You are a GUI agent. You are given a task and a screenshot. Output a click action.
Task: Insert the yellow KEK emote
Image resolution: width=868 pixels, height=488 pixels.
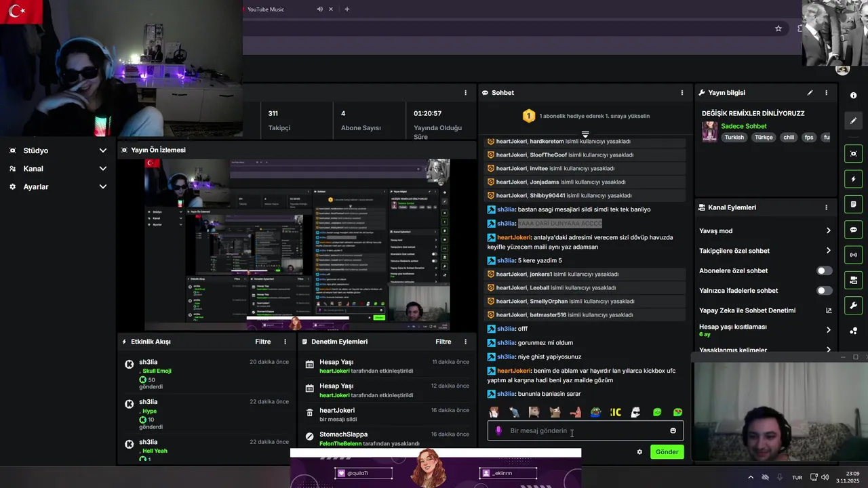(616, 412)
